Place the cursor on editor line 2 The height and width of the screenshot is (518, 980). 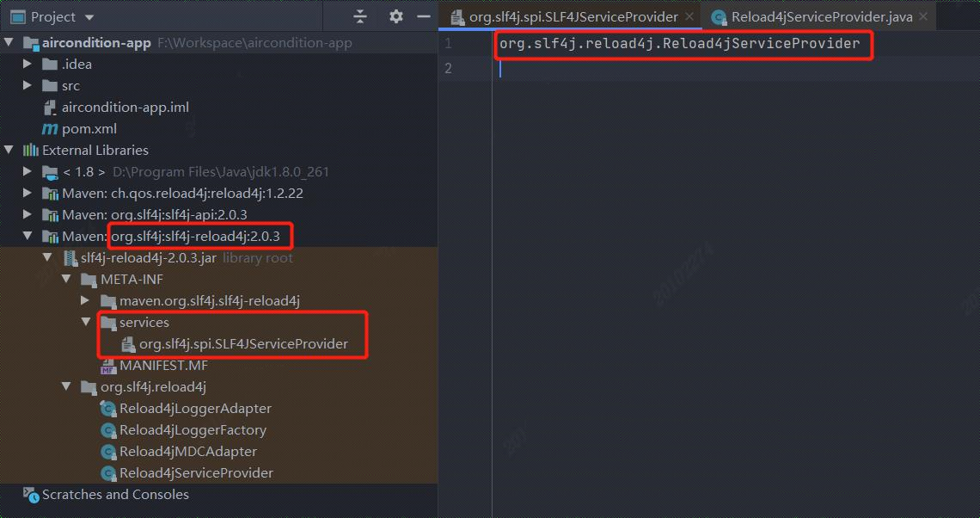pos(736,68)
